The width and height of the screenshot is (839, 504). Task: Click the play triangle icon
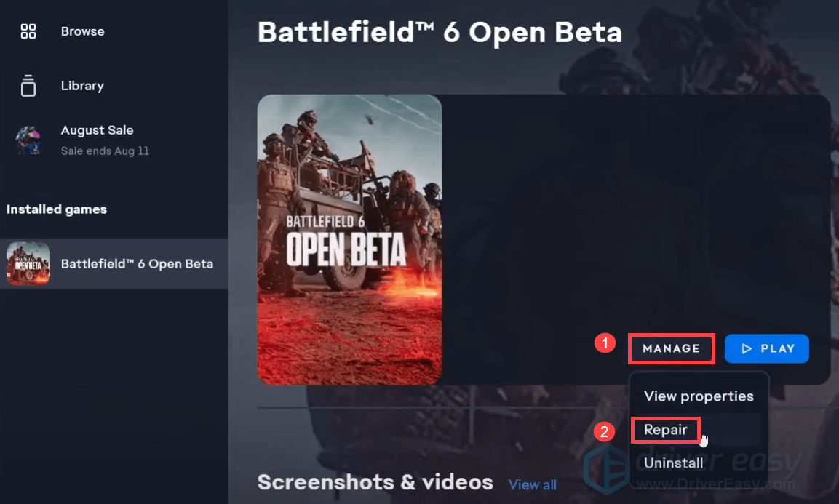click(747, 348)
